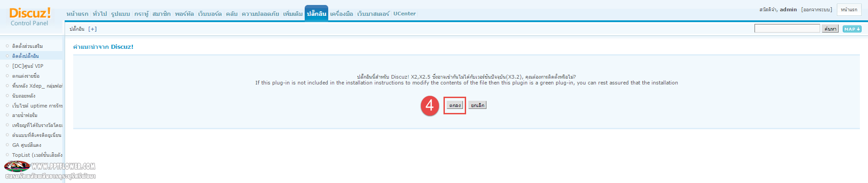Open [DC]ศูนย์ VIP sidebar item

tap(28, 66)
